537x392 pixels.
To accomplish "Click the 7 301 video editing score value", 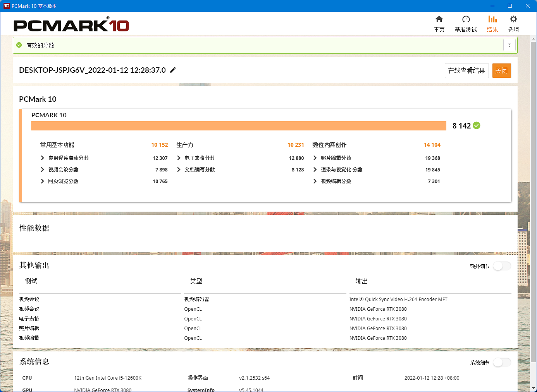I will click(x=434, y=181).
